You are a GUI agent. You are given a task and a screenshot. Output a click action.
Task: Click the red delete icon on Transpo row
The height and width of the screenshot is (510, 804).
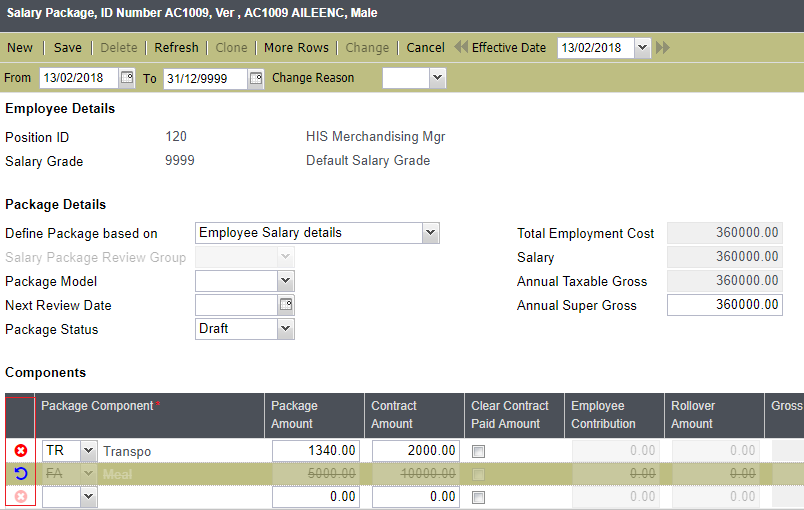[x=21, y=451]
